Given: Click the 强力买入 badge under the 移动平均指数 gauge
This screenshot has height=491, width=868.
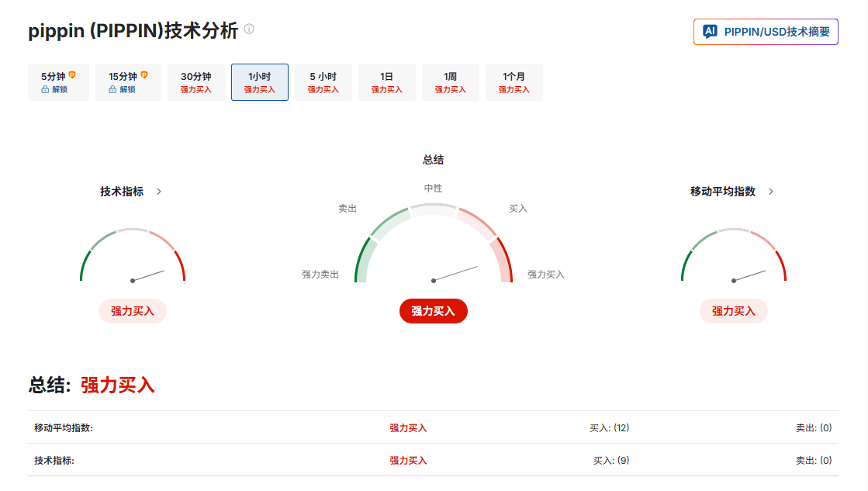Looking at the screenshot, I should 734,311.
